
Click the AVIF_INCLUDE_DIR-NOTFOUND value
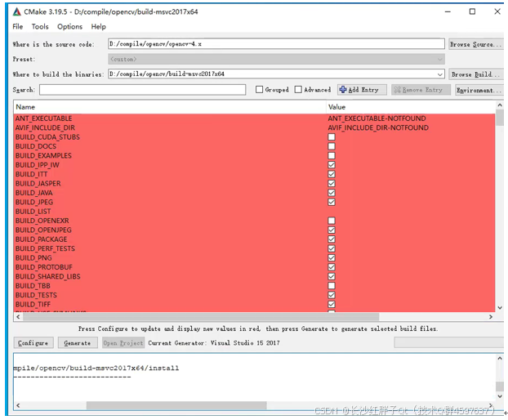(x=378, y=127)
